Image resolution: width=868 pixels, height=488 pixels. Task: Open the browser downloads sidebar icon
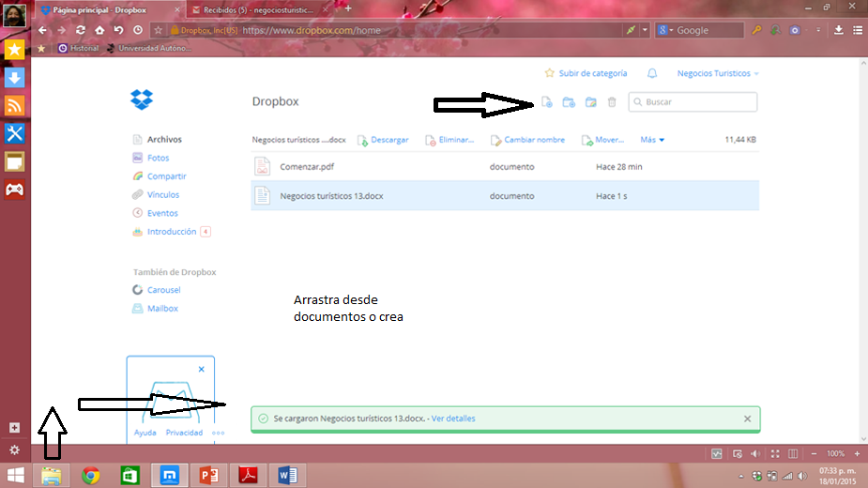pyautogui.click(x=15, y=77)
